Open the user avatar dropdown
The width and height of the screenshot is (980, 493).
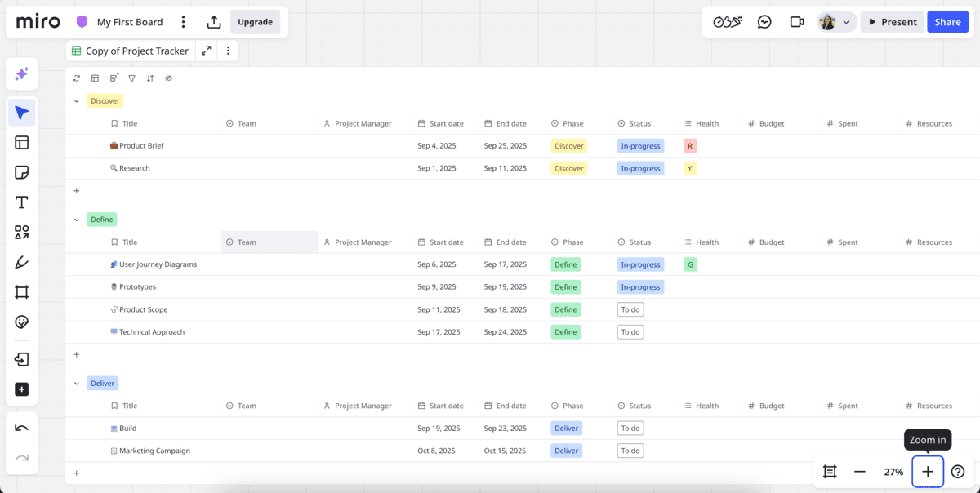coord(835,22)
